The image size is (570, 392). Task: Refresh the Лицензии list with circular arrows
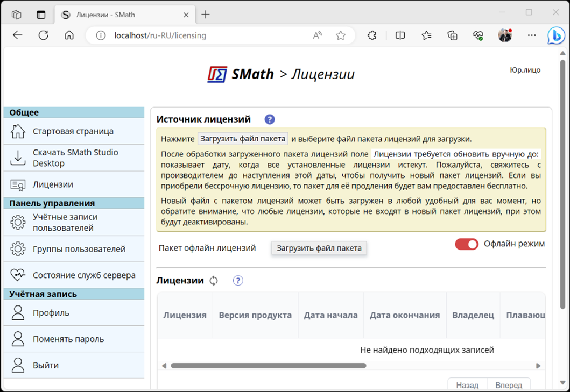click(x=214, y=281)
